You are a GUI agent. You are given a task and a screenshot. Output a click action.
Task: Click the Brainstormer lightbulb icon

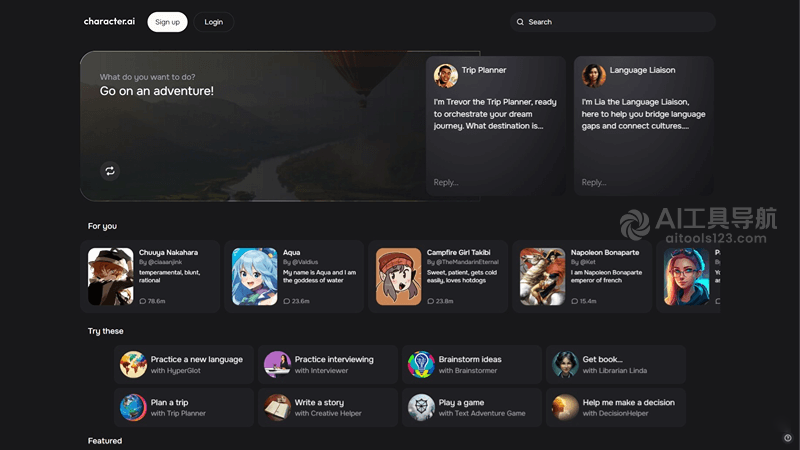pyautogui.click(x=421, y=364)
